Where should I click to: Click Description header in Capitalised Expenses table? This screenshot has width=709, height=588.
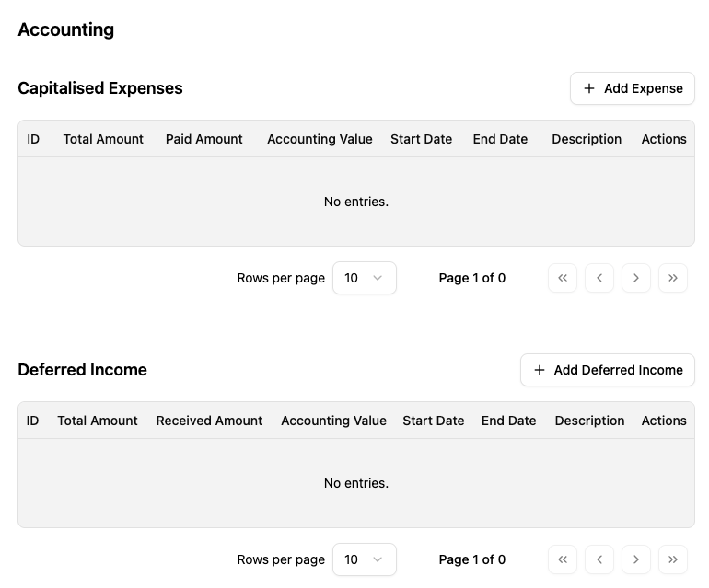(587, 139)
